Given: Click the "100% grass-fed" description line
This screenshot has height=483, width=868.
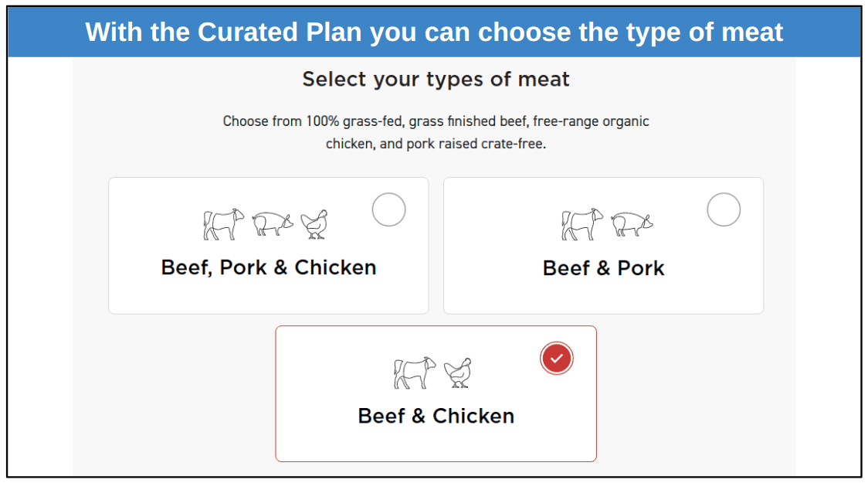Looking at the screenshot, I should pyautogui.click(x=436, y=121).
